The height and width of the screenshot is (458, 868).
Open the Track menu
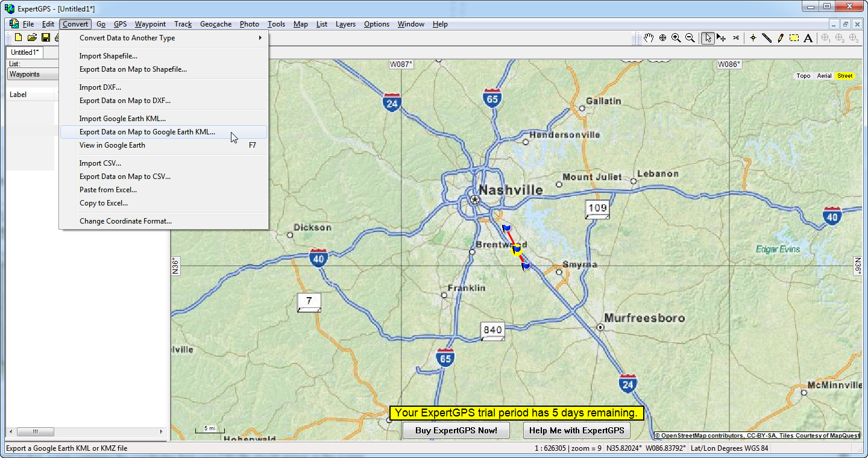183,24
